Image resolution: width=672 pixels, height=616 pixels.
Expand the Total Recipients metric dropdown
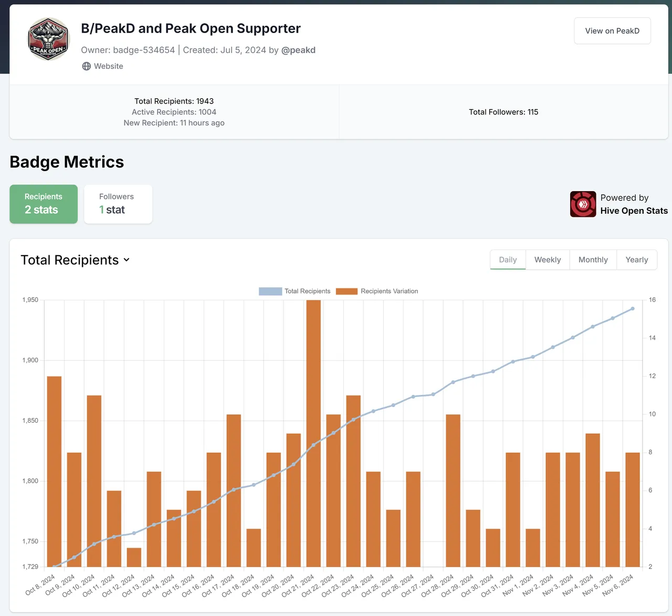click(x=75, y=260)
